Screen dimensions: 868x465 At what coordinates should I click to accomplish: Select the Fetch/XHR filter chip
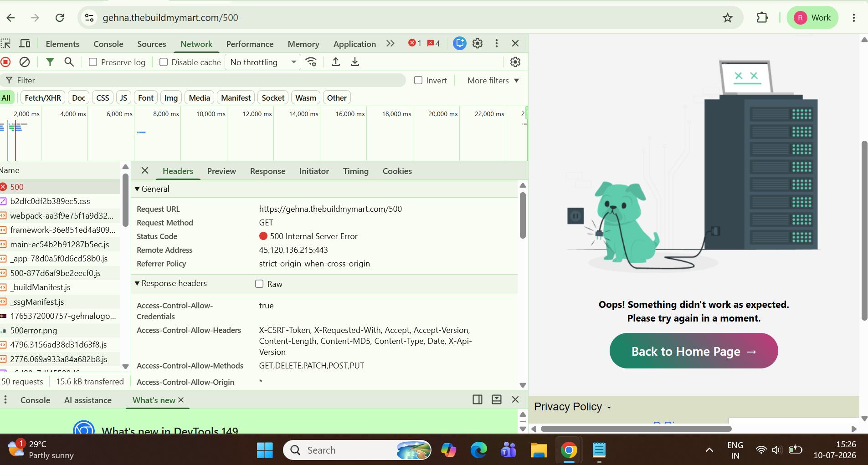click(x=43, y=98)
